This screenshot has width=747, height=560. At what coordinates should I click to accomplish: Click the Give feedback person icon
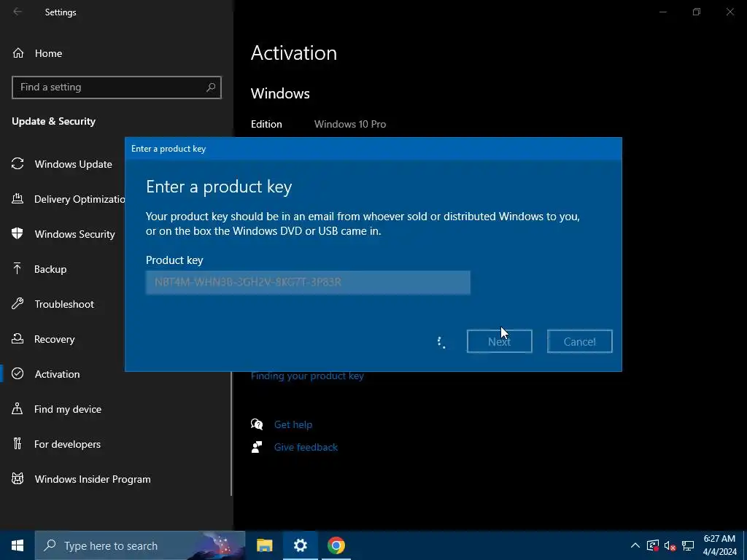click(x=257, y=447)
